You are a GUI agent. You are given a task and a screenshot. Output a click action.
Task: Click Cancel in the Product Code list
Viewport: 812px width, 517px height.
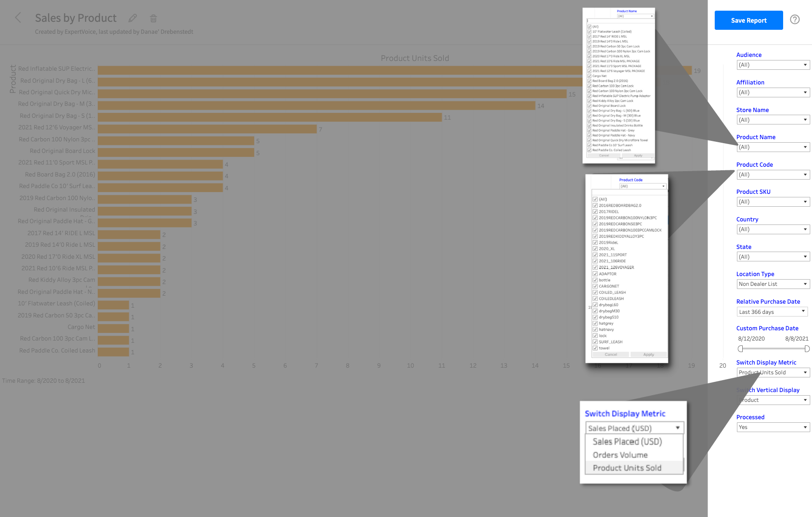coord(611,355)
